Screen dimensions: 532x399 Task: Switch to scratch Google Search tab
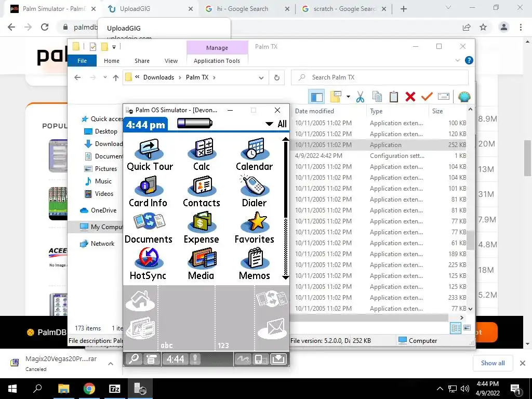point(344,9)
